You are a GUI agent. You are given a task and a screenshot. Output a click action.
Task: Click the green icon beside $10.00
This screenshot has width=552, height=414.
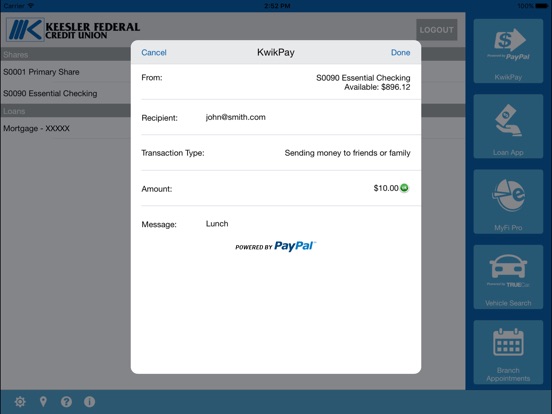point(404,188)
